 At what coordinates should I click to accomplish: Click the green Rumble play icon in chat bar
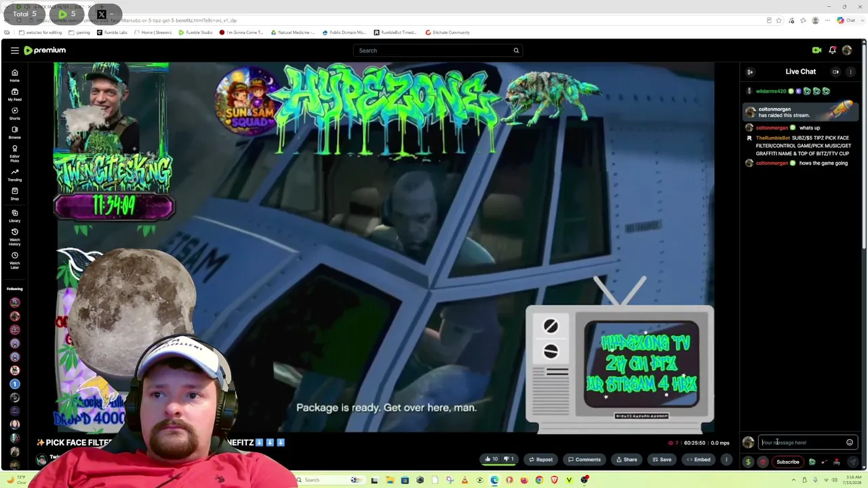[x=812, y=462]
